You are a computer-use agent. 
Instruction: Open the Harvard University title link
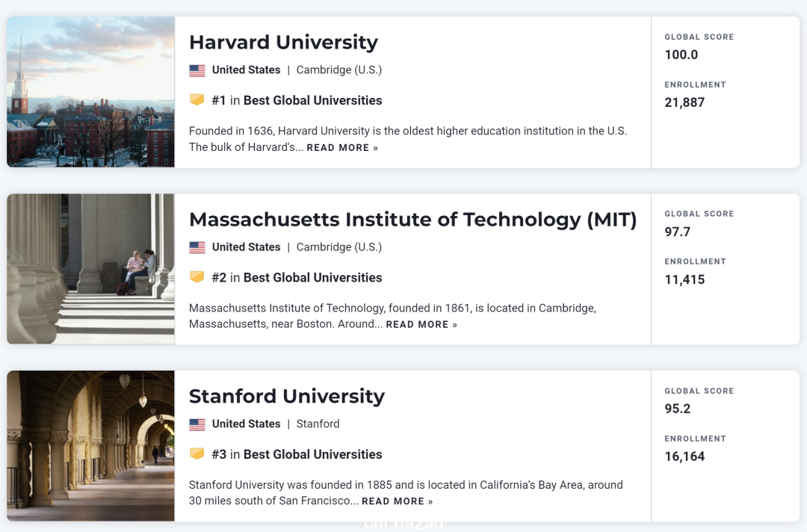click(284, 42)
